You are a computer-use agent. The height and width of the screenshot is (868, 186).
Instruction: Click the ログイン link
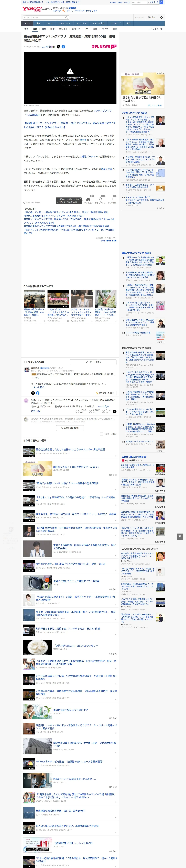point(57,11)
